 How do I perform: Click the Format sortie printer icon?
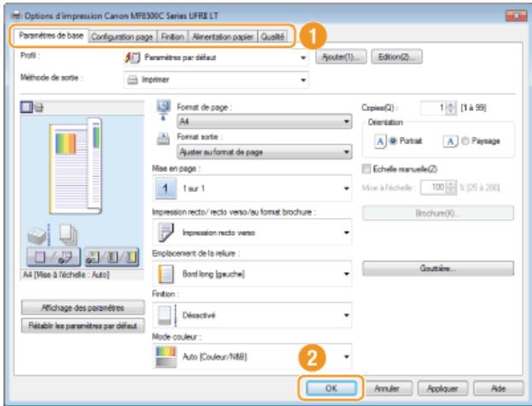pyautogui.click(x=163, y=139)
